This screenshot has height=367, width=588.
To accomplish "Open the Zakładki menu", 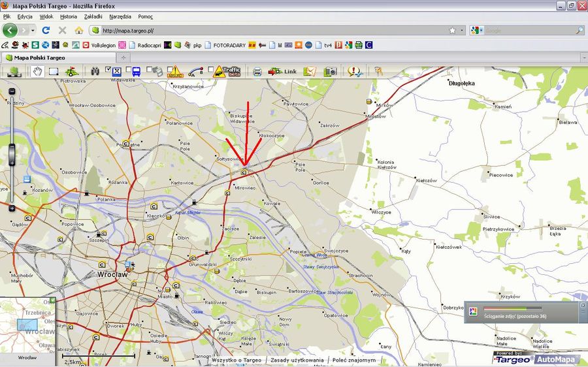I will click(93, 16).
